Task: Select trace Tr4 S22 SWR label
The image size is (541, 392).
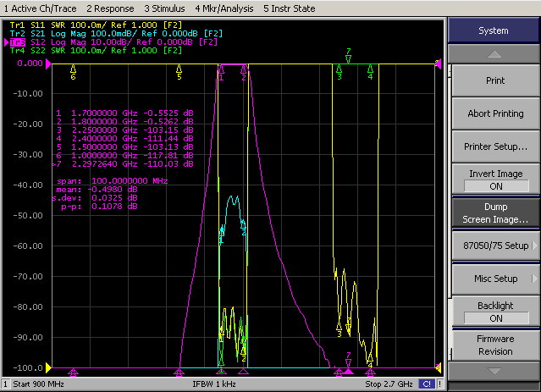Action: [96, 51]
